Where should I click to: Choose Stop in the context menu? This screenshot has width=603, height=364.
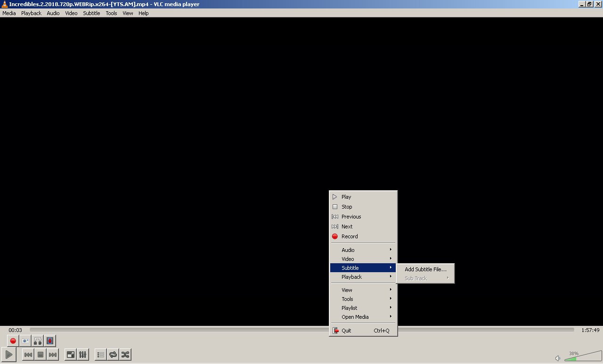pyautogui.click(x=363, y=207)
